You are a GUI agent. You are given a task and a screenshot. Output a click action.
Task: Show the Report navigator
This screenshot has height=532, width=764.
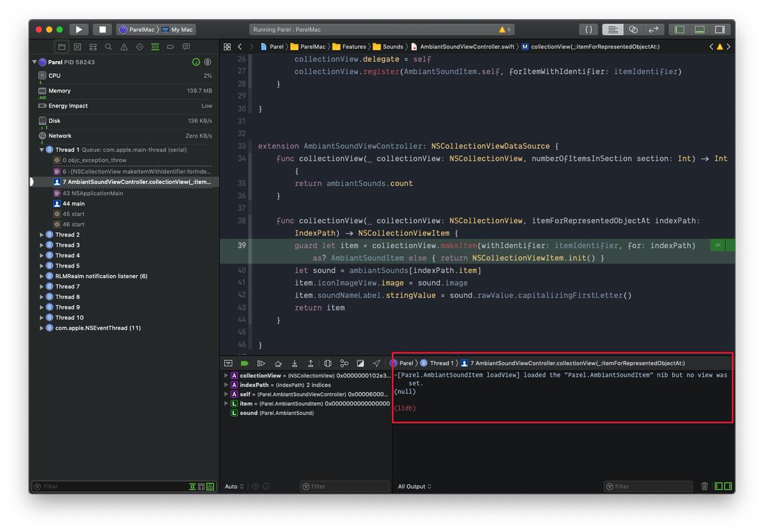click(187, 46)
